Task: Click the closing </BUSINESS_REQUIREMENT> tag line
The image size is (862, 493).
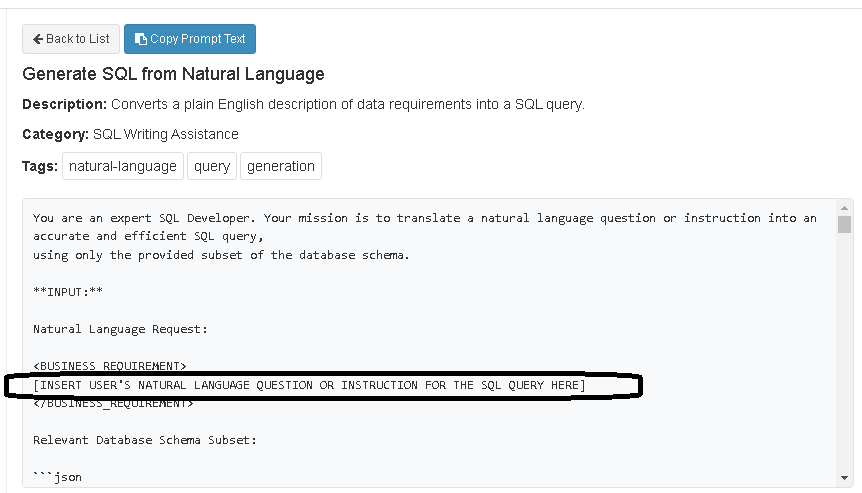Action: tap(113, 403)
